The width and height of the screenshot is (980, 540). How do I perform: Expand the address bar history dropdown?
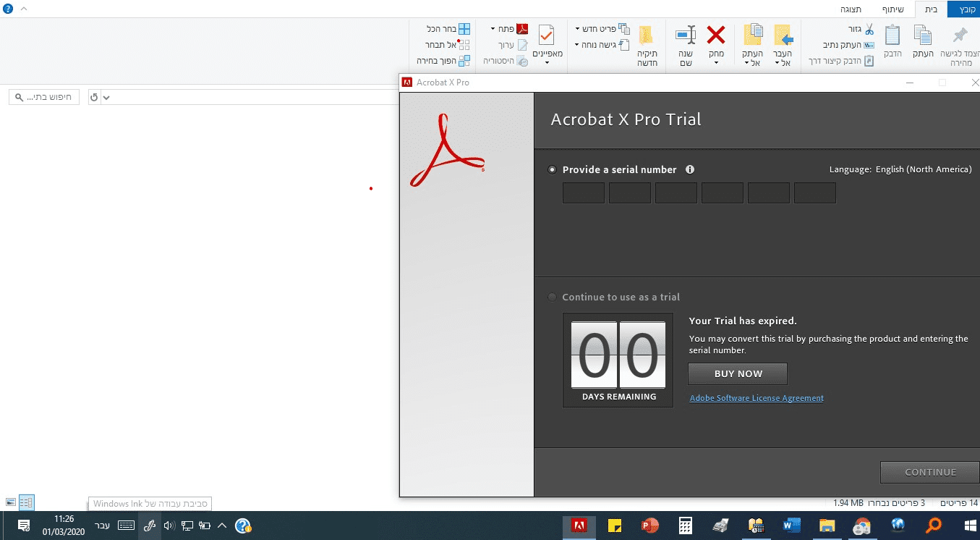click(106, 97)
